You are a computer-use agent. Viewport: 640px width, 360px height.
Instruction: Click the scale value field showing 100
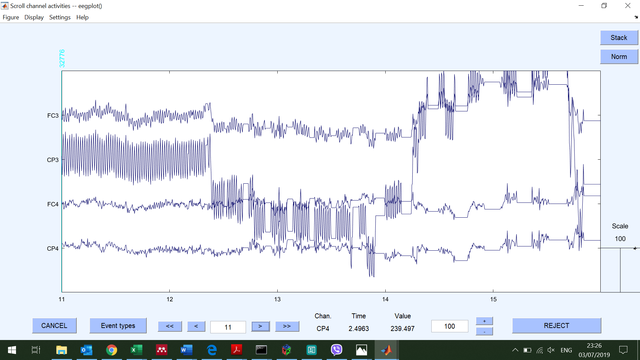point(449,326)
